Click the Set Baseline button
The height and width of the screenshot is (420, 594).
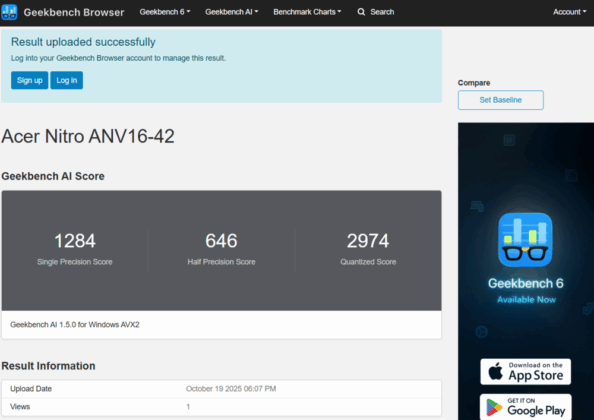(x=500, y=100)
